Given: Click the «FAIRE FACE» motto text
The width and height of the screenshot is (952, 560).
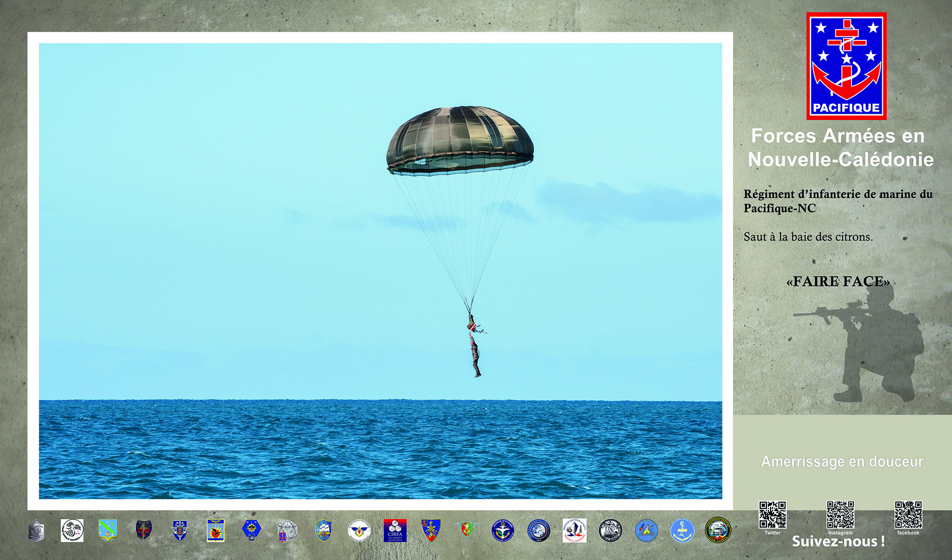Looking at the screenshot, I should tap(838, 281).
